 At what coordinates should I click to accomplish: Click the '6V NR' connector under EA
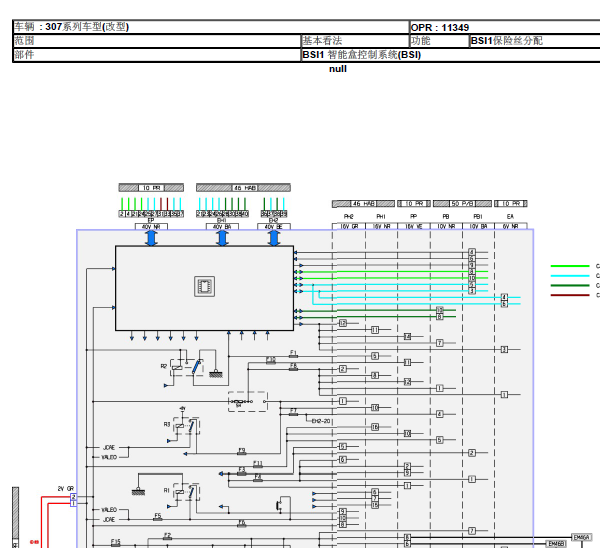(510, 227)
